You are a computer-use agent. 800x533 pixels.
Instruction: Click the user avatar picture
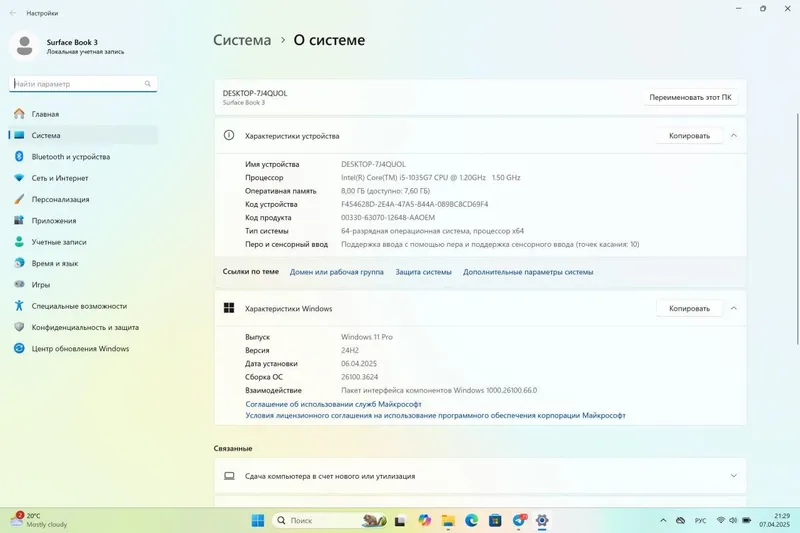(24, 46)
